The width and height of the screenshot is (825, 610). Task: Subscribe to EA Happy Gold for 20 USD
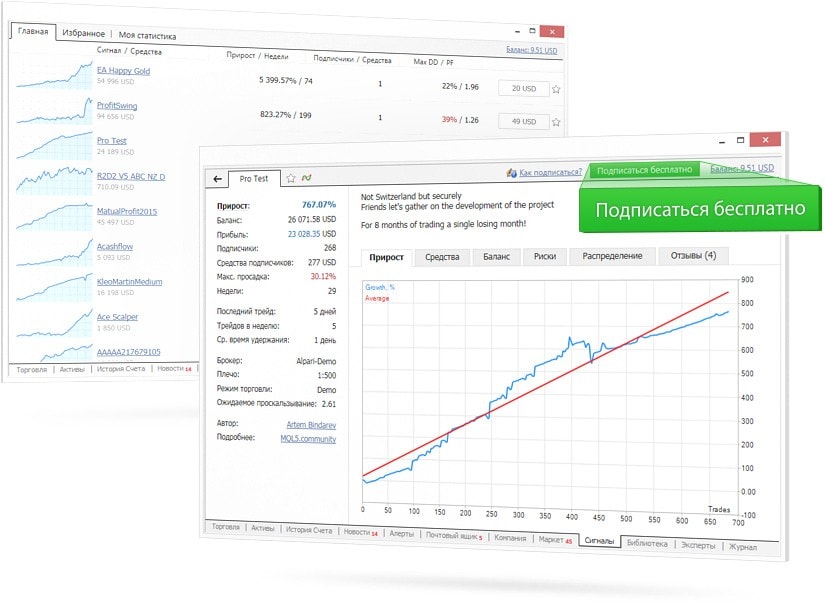coord(523,89)
